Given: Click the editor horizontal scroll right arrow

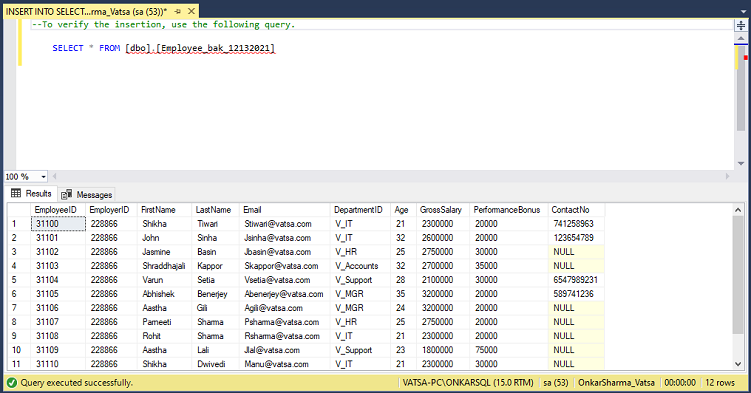Looking at the screenshot, I should click(x=727, y=176).
